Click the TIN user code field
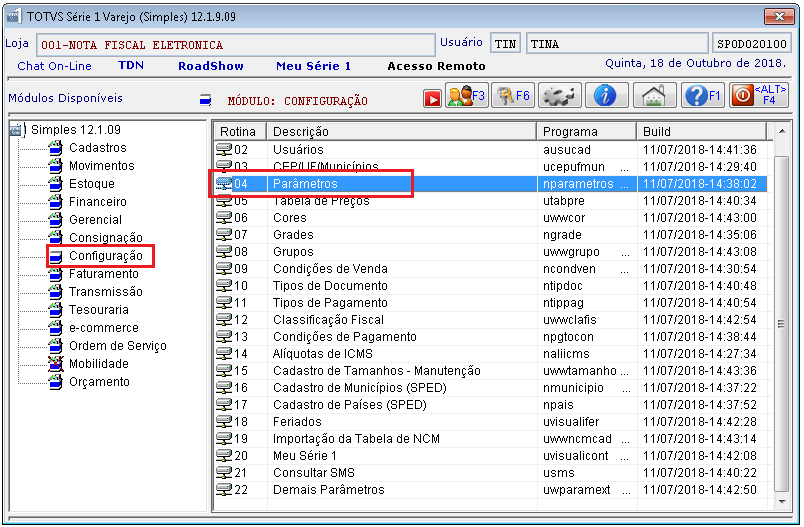804x527 pixels. (505, 44)
